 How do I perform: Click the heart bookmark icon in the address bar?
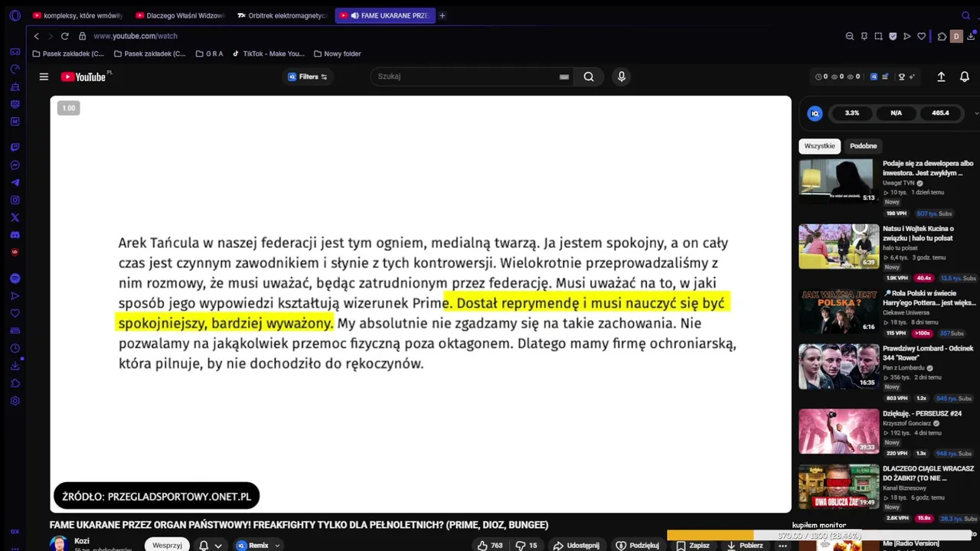point(922,36)
